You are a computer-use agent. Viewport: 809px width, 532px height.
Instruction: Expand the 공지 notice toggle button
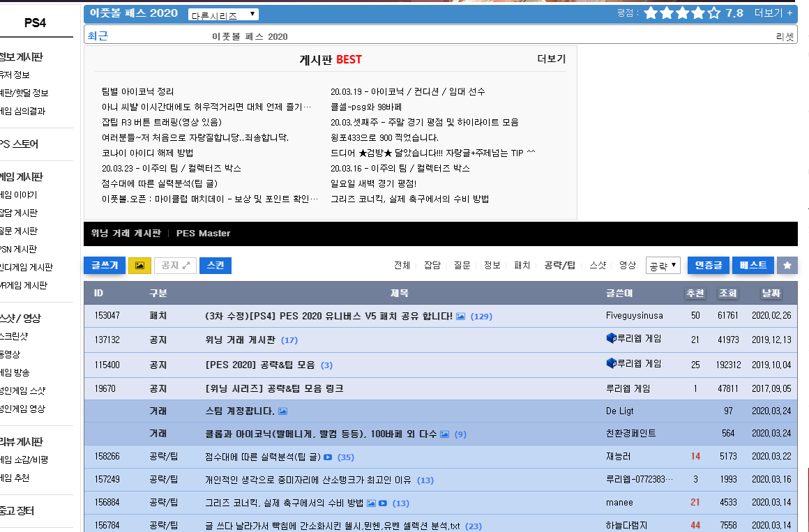(176, 265)
